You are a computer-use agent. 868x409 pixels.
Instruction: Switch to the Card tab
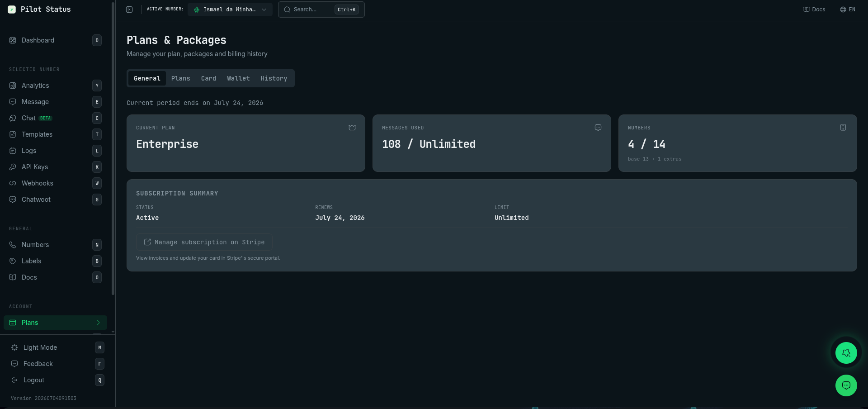[208, 78]
